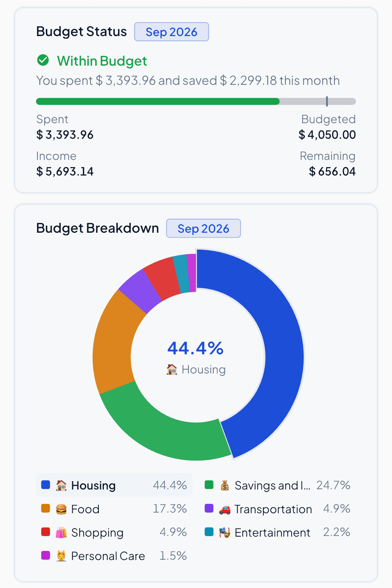Click the Remaining amount $ 656.04
Screen dimensions: 392x588
(332, 171)
